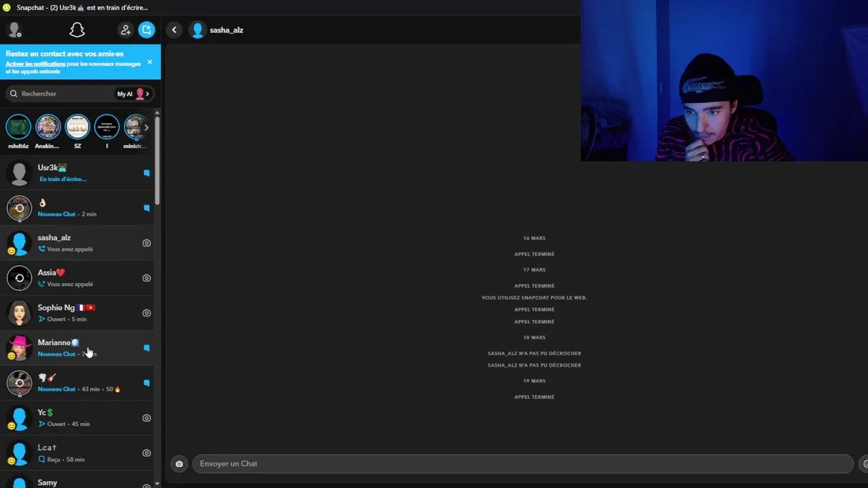Click scrollbar down arrow in chat list

pyautogui.click(x=157, y=484)
